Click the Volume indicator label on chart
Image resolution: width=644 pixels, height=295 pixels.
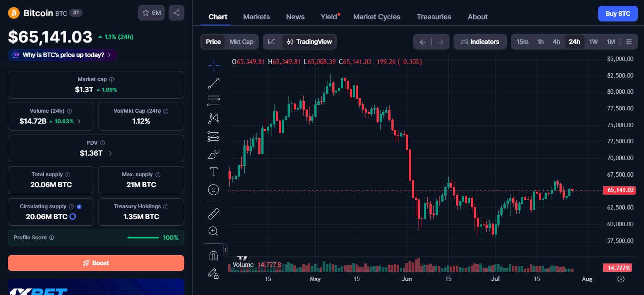pos(243,265)
